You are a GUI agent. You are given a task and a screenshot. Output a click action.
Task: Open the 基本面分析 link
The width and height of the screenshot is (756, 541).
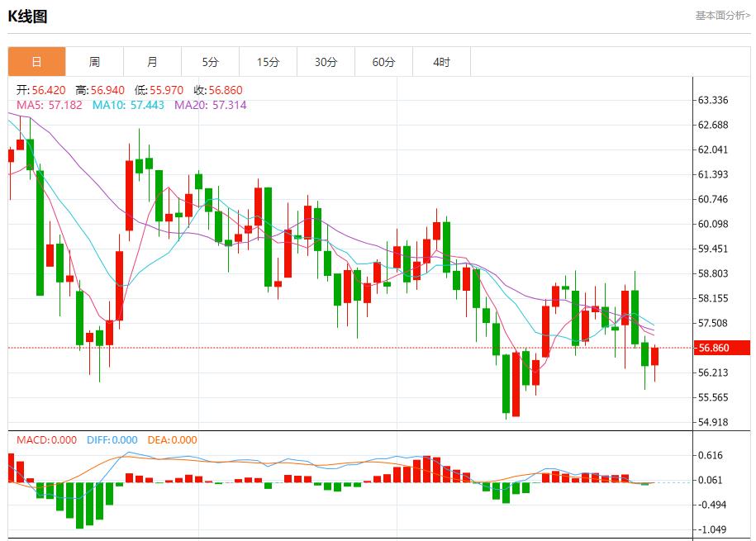coord(722,15)
